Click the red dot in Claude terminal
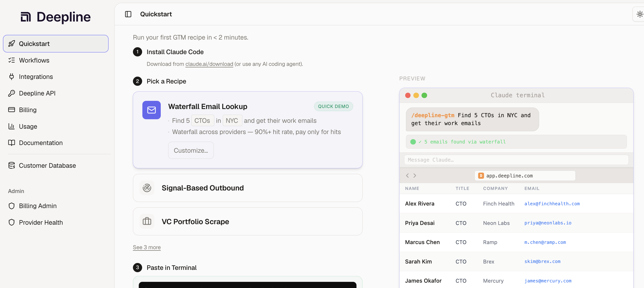The height and width of the screenshot is (288, 644). [408, 95]
